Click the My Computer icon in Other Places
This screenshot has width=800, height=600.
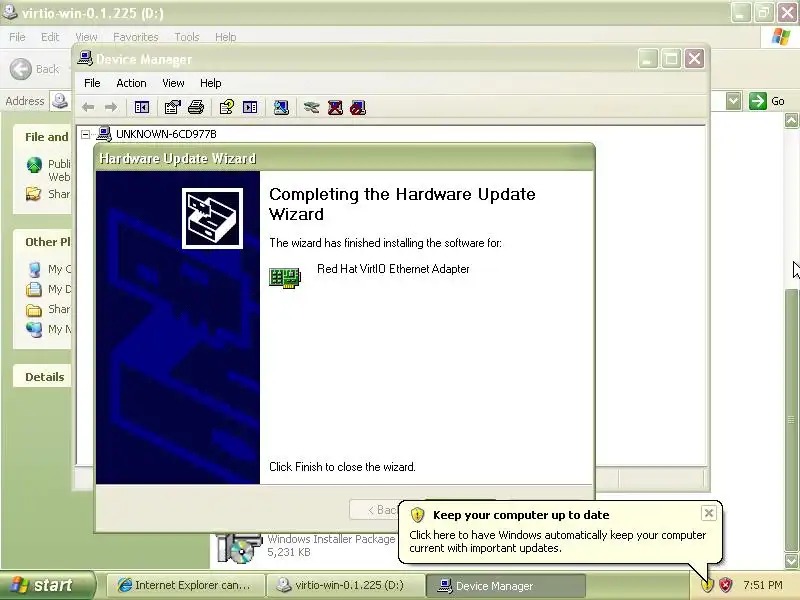pyautogui.click(x=34, y=269)
